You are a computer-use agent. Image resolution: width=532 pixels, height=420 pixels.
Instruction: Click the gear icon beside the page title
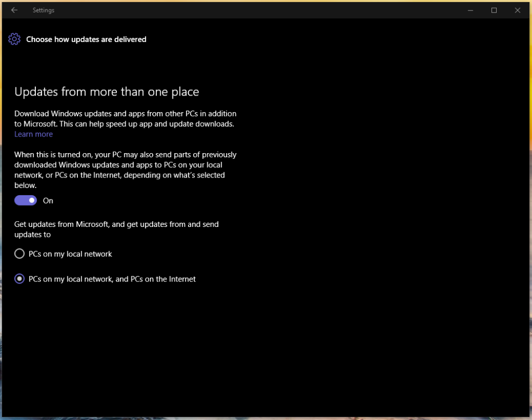[x=15, y=39]
